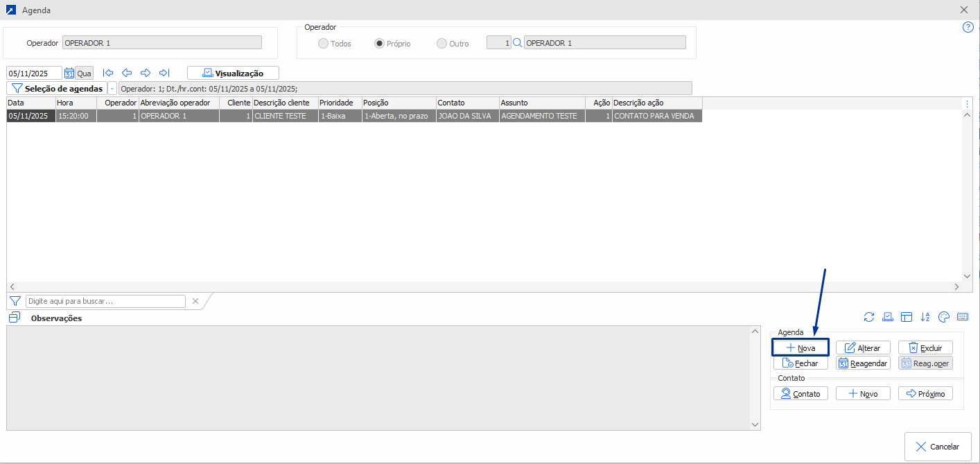This screenshot has width=980, height=464.
Task: Expand the Seleção de agendas dropdown arrow
Action: 112,89
